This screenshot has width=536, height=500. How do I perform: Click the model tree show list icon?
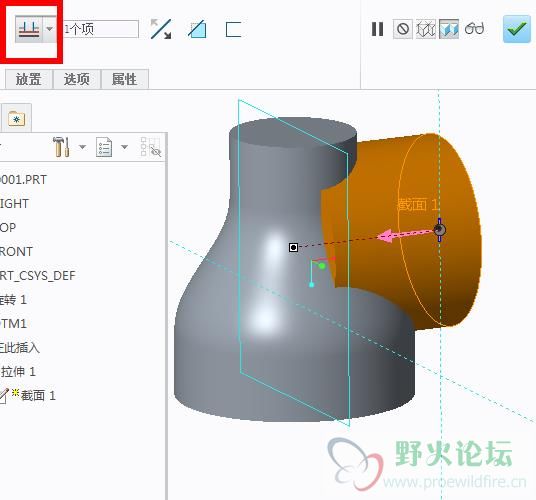104,147
